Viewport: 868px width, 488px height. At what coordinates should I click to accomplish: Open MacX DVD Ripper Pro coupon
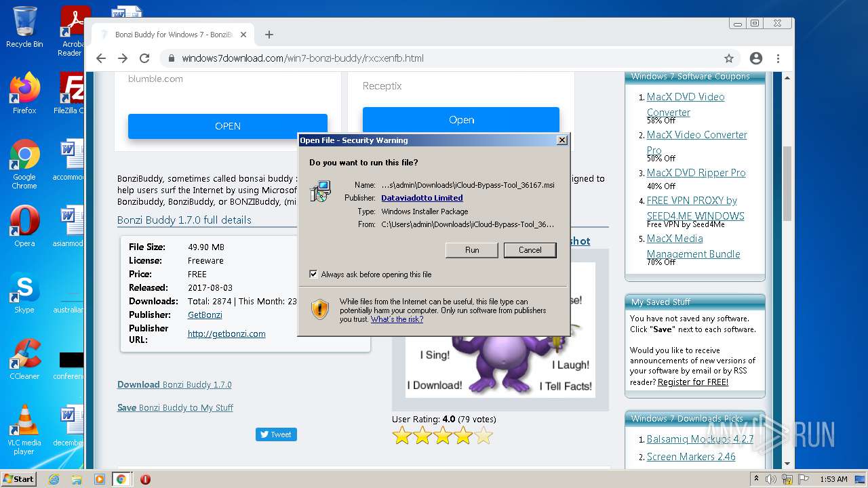click(x=696, y=173)
